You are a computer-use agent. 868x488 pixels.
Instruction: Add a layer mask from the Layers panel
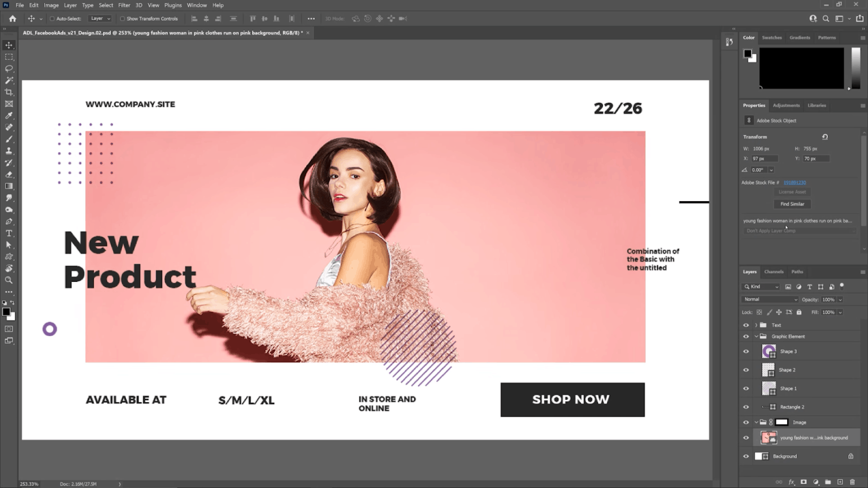coord(804,482)
